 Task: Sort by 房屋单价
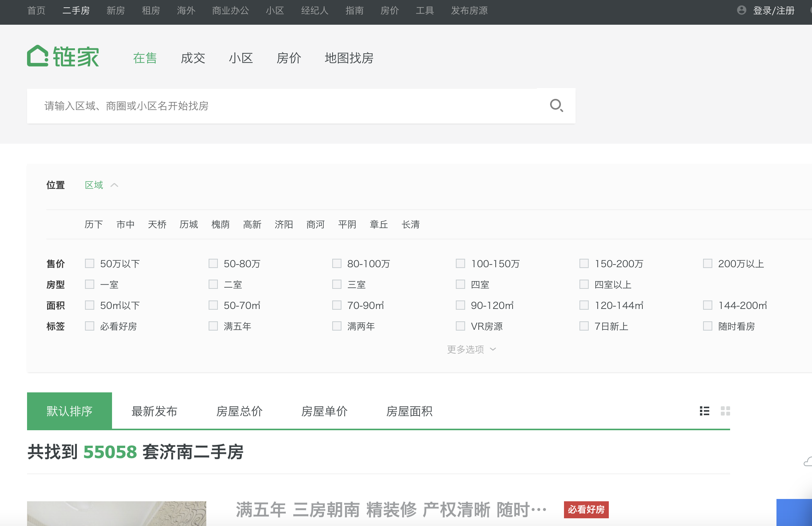point(324,411)
